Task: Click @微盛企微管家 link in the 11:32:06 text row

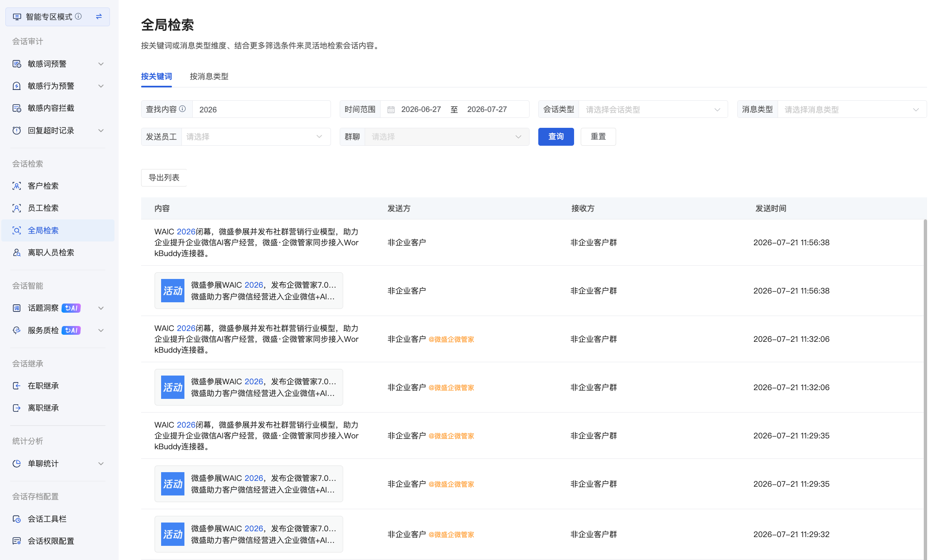Action: [x=451, y=339]
